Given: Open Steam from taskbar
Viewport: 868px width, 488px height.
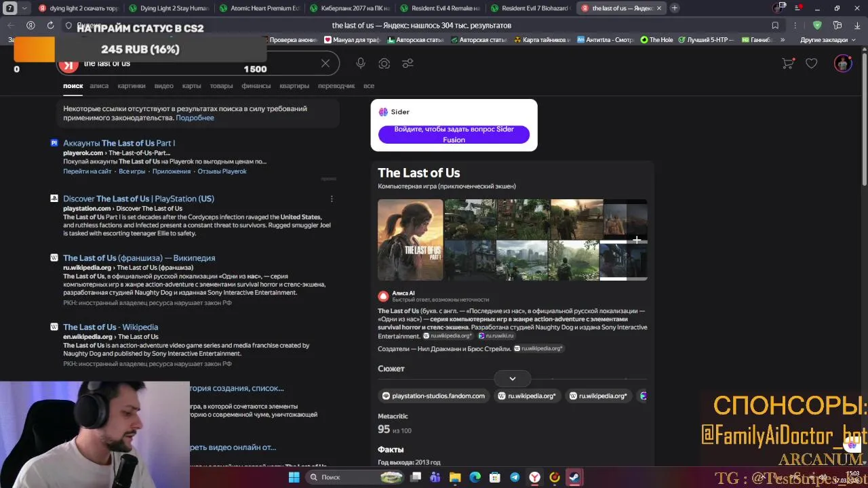Looking at the screenshot, I should pyautogui.click(x=574, y=477).
